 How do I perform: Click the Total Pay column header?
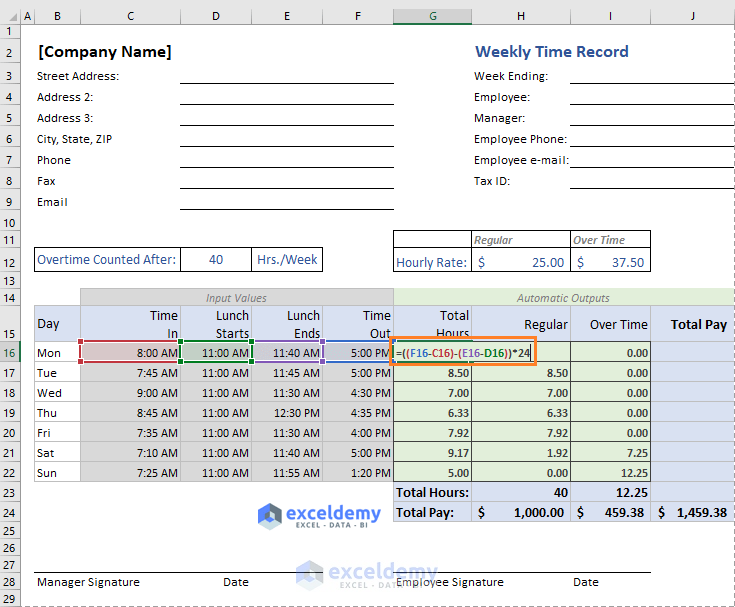point(692,324)
